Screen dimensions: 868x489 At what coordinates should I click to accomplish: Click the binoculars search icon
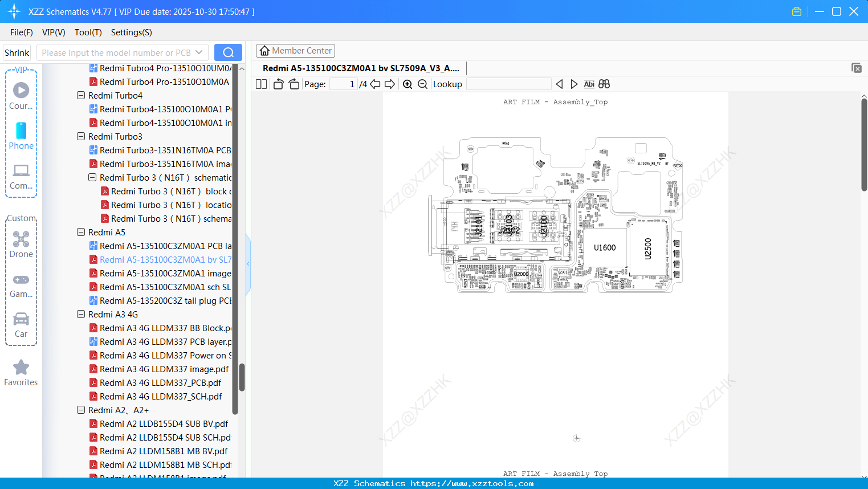click(604, 84)
